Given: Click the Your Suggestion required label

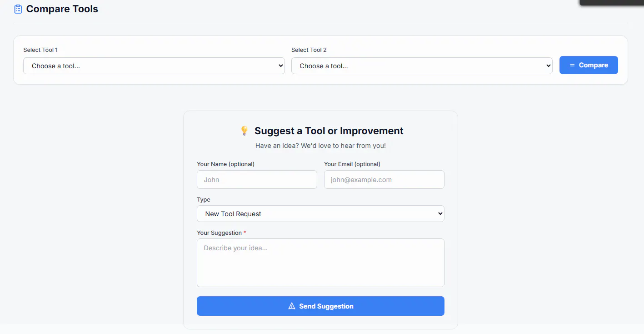Looking at the screenshot, I should click(221, 233).
